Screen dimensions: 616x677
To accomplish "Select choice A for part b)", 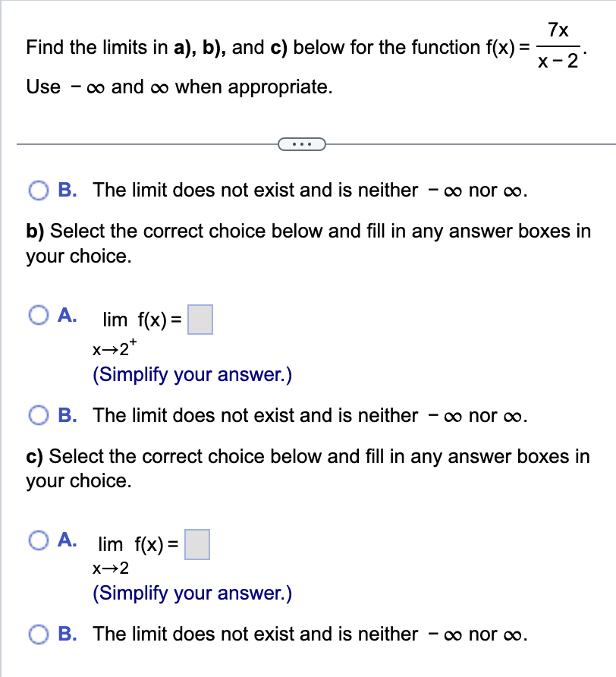I will click(x=37, y=316).
